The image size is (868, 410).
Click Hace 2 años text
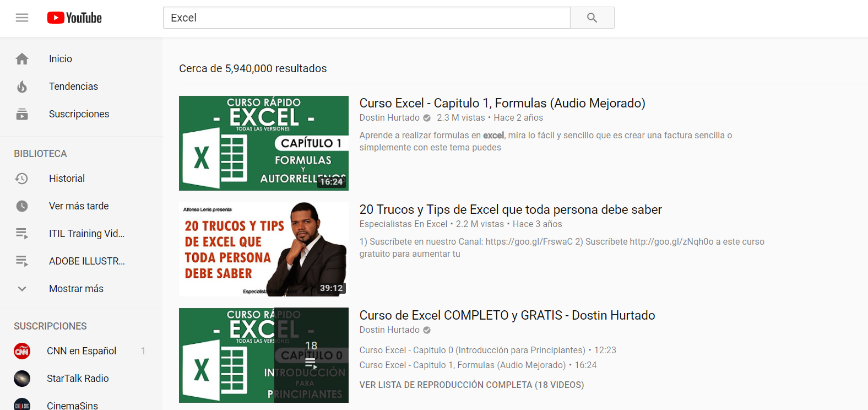click(518, 118)
